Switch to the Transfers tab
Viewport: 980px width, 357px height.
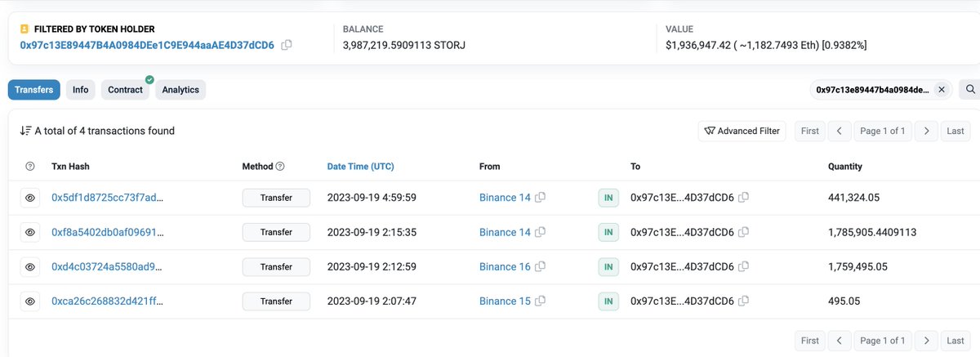tap(34, 90)
